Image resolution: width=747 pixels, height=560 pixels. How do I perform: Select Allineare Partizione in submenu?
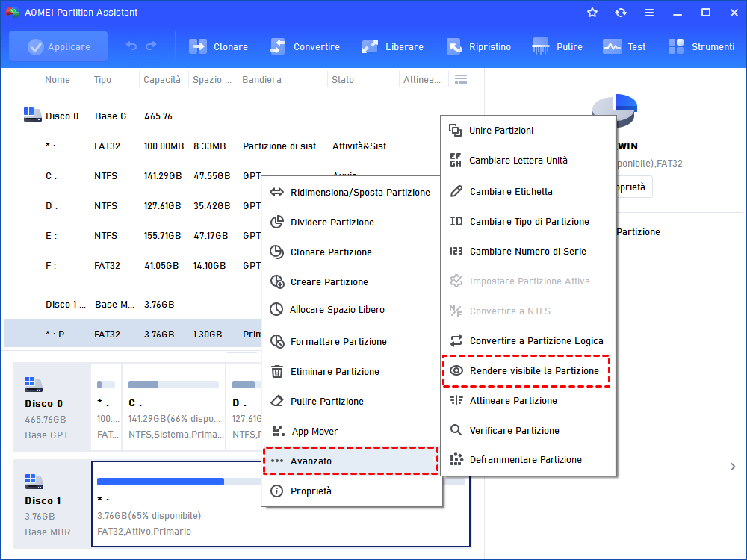(x=528, y=401)
